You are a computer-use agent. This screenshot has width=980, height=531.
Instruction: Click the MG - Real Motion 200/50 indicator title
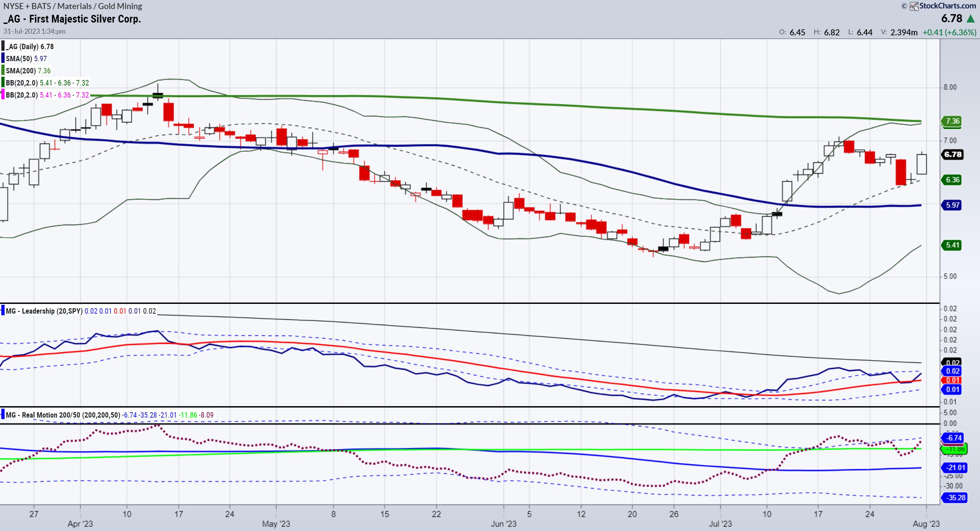pyautogui.click(x=63, y=415)
